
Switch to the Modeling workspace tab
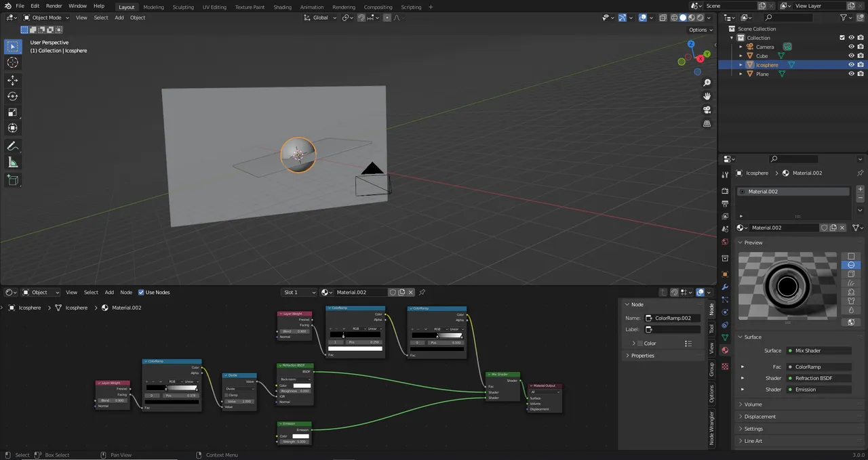(153, 7)
